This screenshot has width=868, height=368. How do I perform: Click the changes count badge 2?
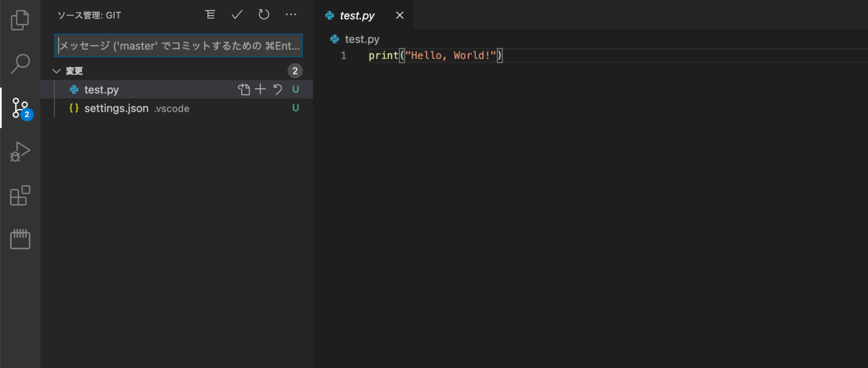coord(295,71)
